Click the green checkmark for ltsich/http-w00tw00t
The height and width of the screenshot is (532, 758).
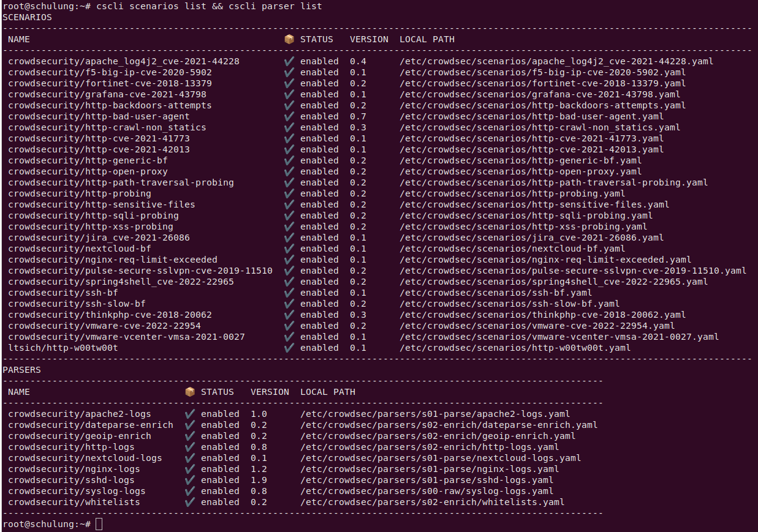(289, 348)
